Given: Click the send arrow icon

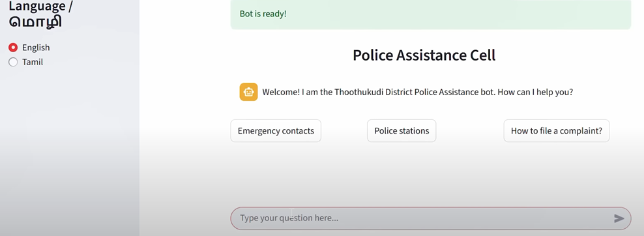Looking at the screenshot, I should pyautogui.click(x=619, y=218).
